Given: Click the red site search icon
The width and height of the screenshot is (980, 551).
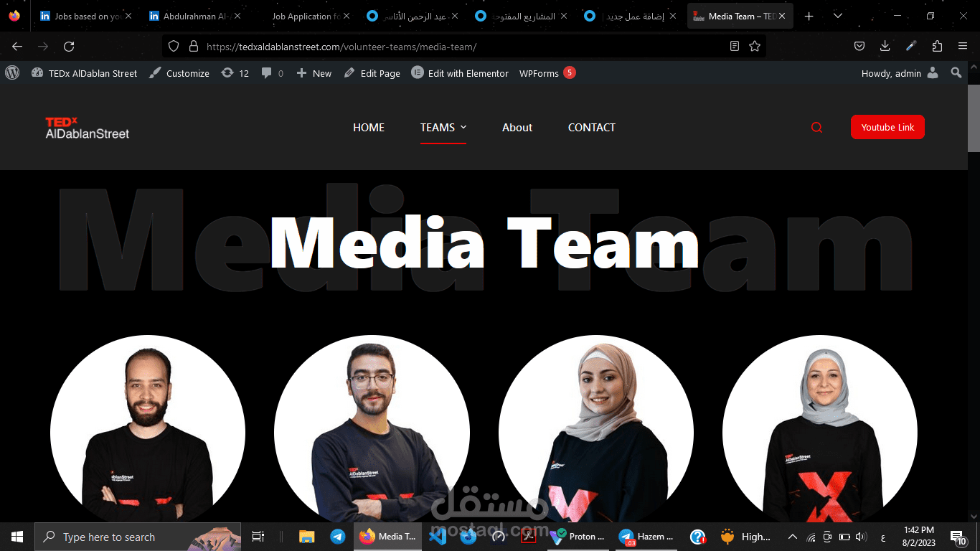Looking at the screenshot, I should click(816, 128).
